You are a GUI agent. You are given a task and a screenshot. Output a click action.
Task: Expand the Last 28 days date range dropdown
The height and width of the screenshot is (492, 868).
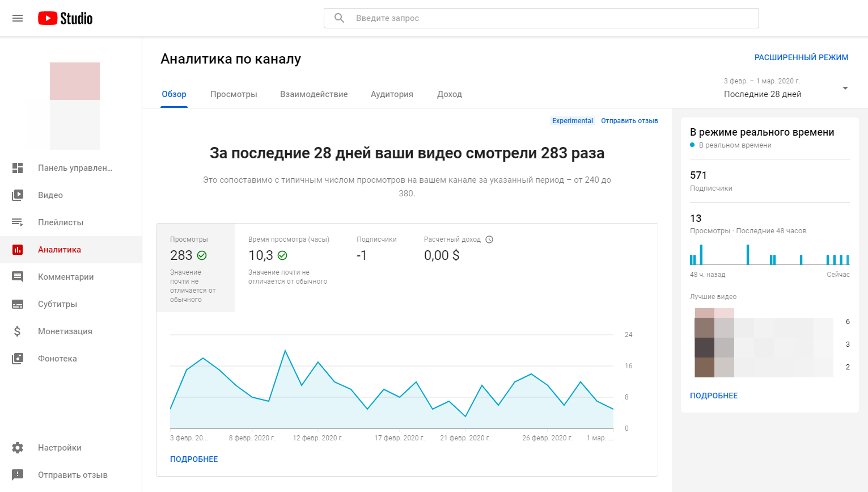point(845,89)
